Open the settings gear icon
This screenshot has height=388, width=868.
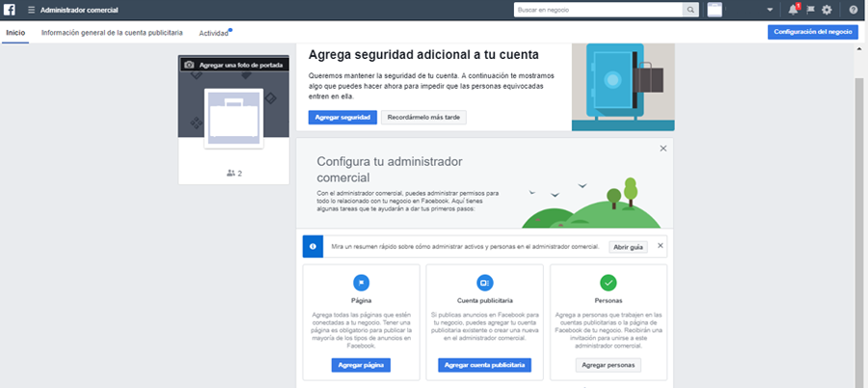(827, 10)
